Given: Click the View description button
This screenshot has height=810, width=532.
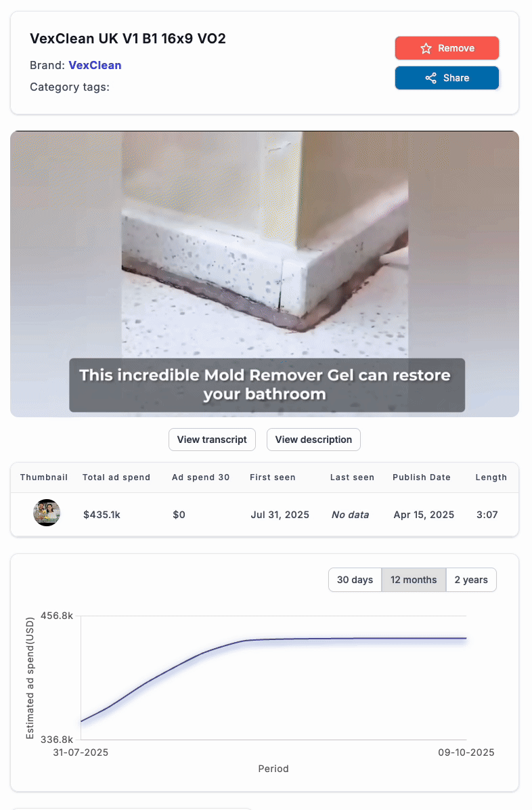Looking at the screenshot, I should [x=313, y=440].
